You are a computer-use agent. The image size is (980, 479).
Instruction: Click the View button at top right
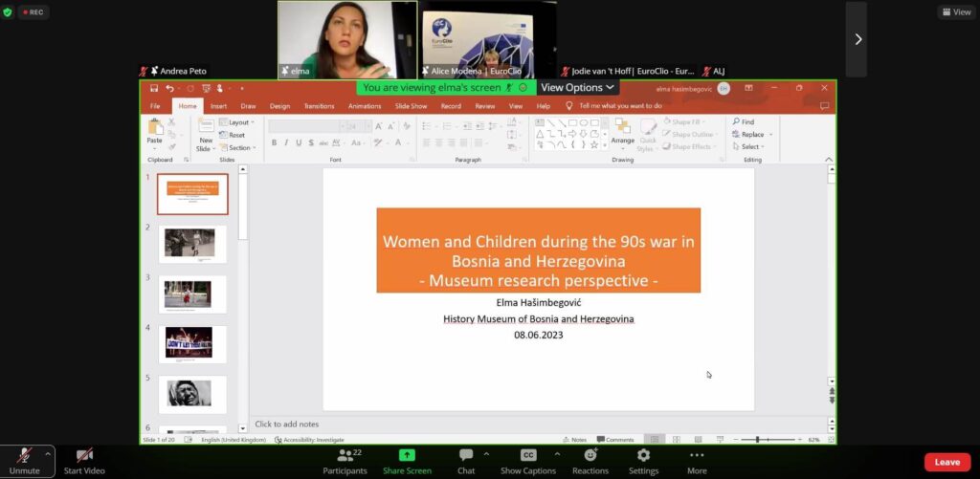[x=956, y=12]
